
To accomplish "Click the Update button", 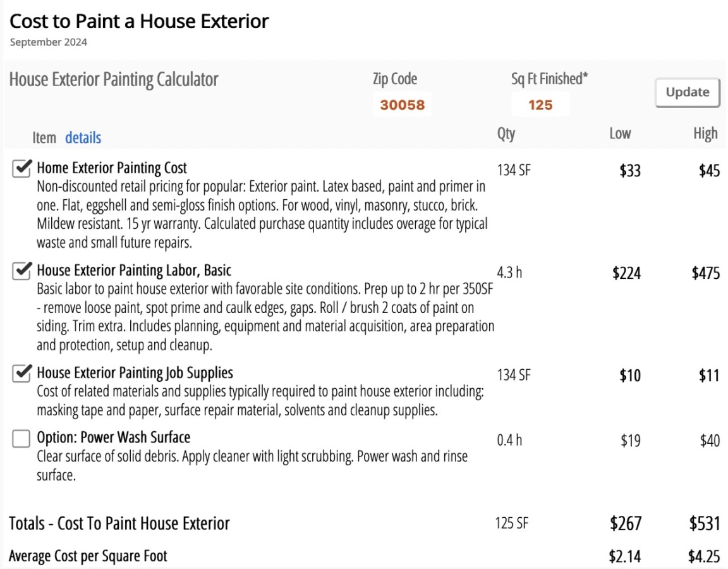I will [687, 92].
